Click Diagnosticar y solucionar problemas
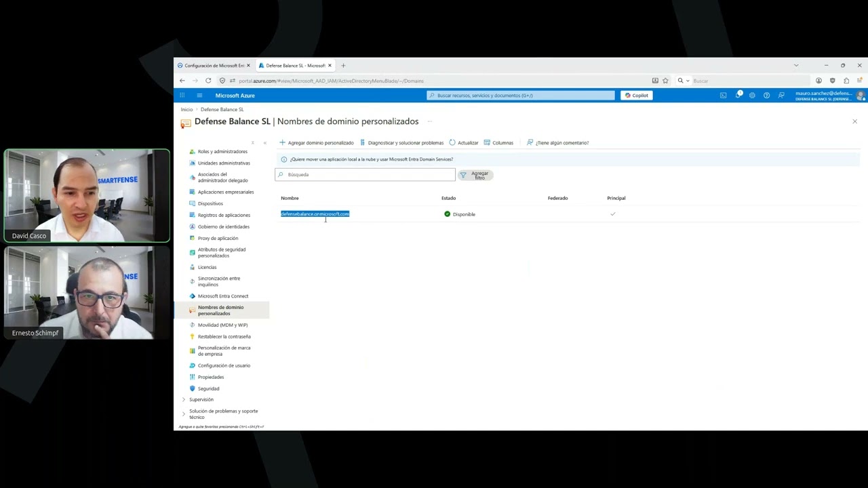The image size is (868, 488). 401,143
